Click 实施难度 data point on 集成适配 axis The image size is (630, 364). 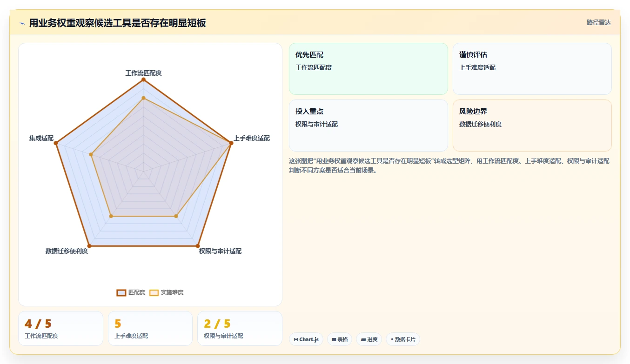(x=91, y=154)
